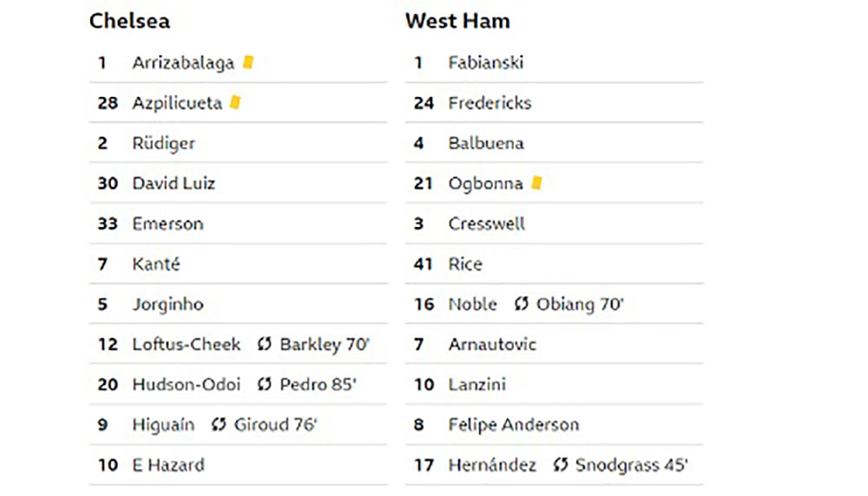
Task: Click substitution icon next to Giroud
Action: pyautogui.click(x=219, y=424)
